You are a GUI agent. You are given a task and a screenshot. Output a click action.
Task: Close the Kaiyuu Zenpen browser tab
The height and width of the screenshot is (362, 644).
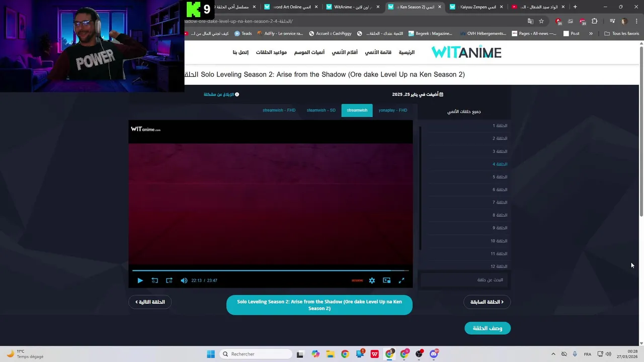pos(502,7)
